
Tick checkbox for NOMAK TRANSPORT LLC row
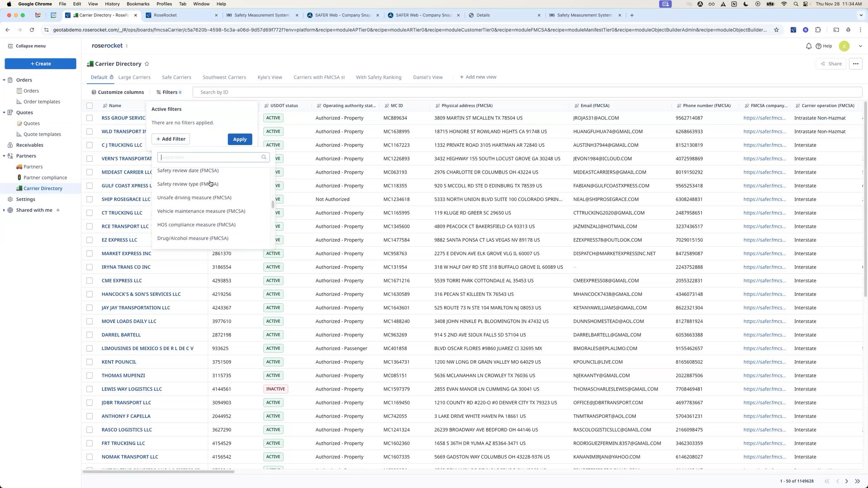coord(90,457)
